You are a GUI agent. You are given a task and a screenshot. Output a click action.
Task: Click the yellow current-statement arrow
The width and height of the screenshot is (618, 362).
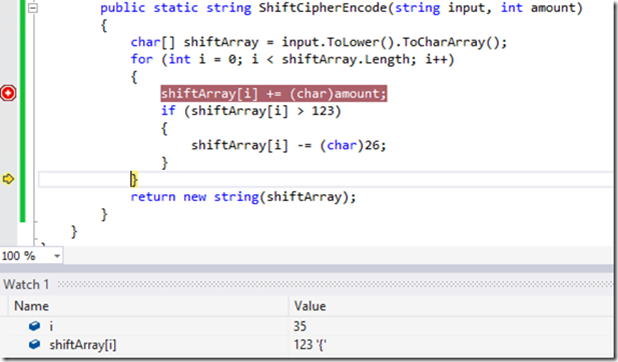[x=8, y=179]
